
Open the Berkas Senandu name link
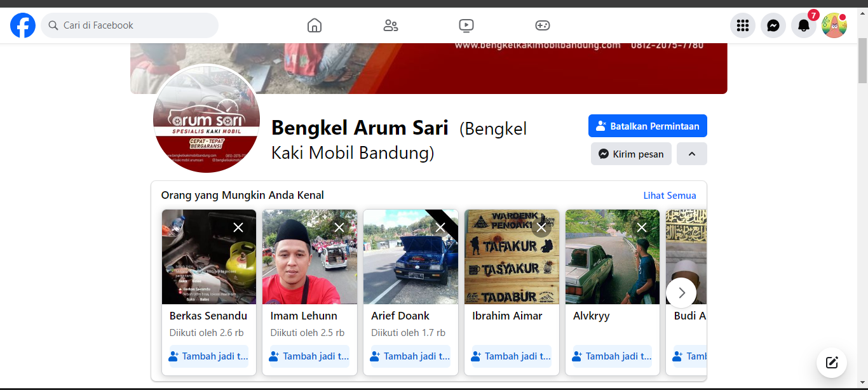pos(208,316)
